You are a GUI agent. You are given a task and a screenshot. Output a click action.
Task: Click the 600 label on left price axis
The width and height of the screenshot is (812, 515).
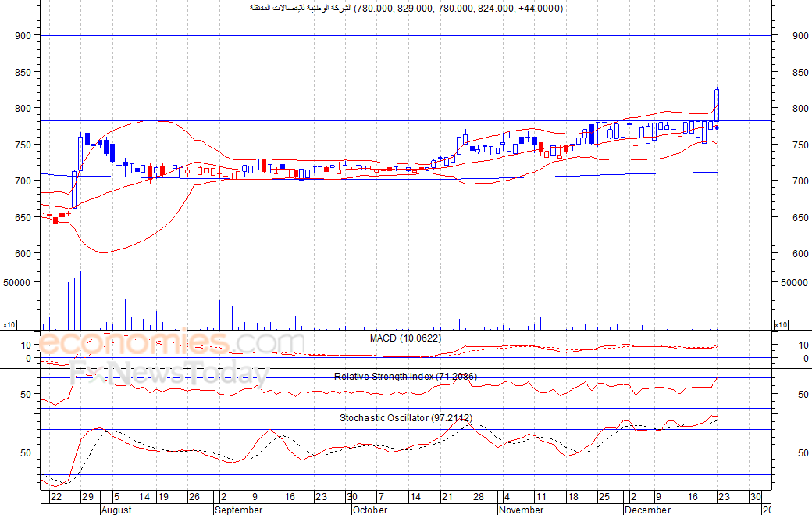[23, 253]
